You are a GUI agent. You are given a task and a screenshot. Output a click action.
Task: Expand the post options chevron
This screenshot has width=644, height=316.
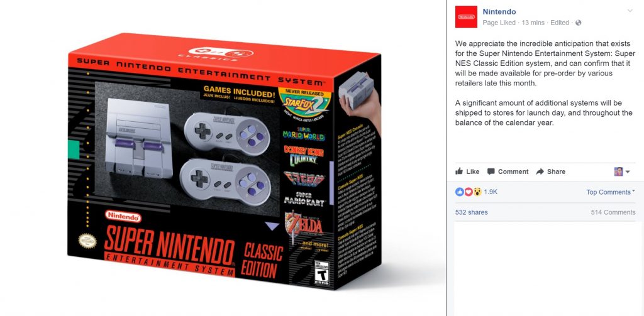point(630,11)
